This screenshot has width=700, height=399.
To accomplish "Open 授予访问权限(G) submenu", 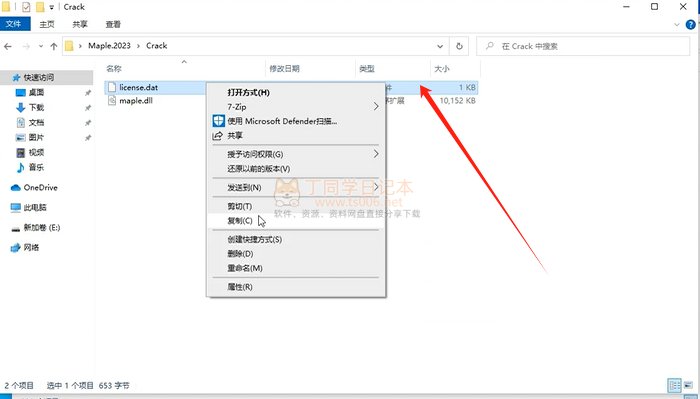I will coord(296,154).
